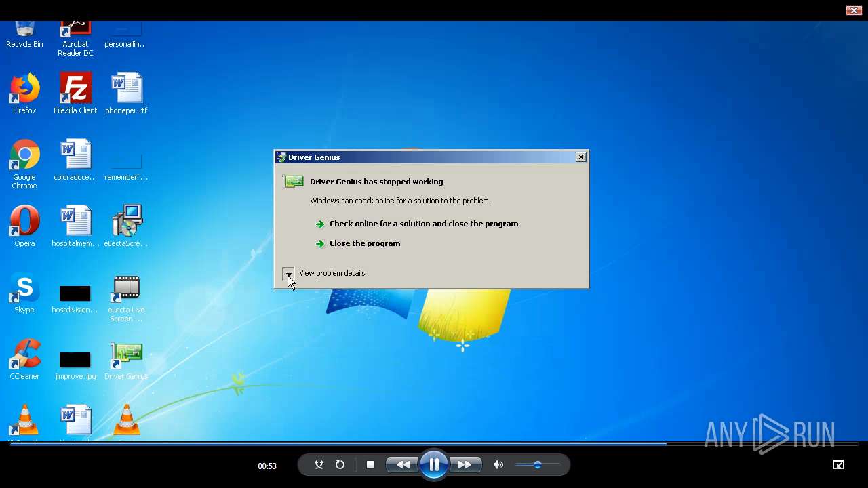Select the personallin... desktop file
This screenshot has height=488, width=868.
[x=126, y=34]
